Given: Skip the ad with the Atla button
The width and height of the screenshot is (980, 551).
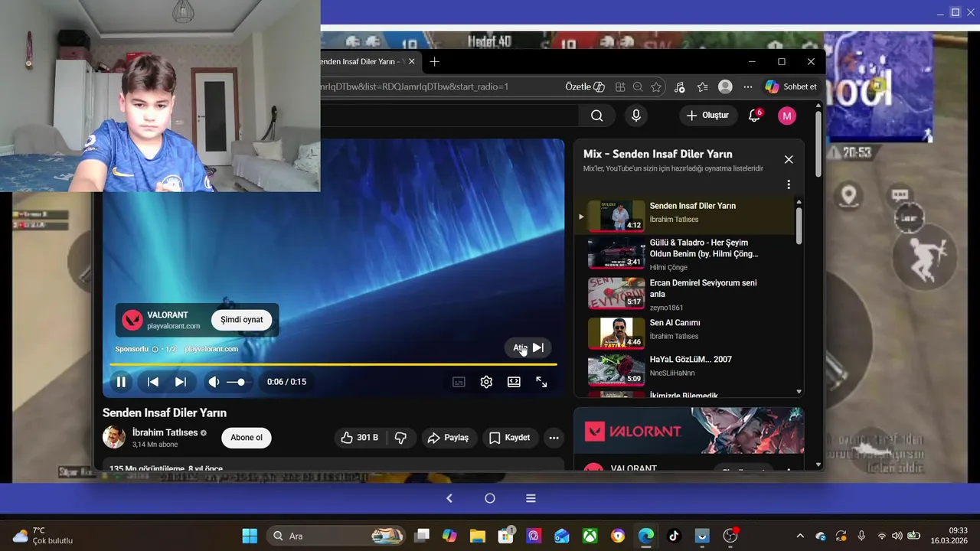Looking at the screenshot, I should pos(528,347).
